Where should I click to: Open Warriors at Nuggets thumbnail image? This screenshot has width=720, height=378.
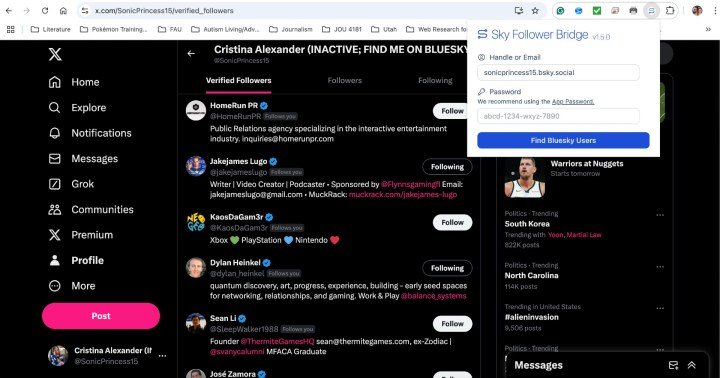525,178
